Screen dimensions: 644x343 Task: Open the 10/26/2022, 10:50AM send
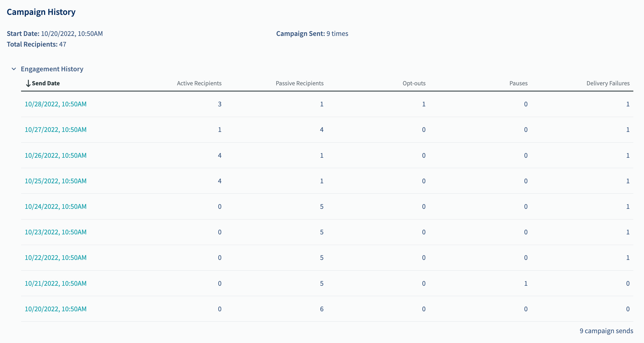[x=56, y=156]
